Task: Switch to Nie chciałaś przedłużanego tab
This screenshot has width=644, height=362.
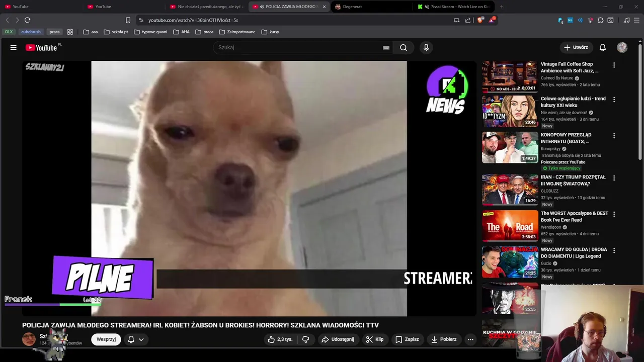Action: pos(206,7)
